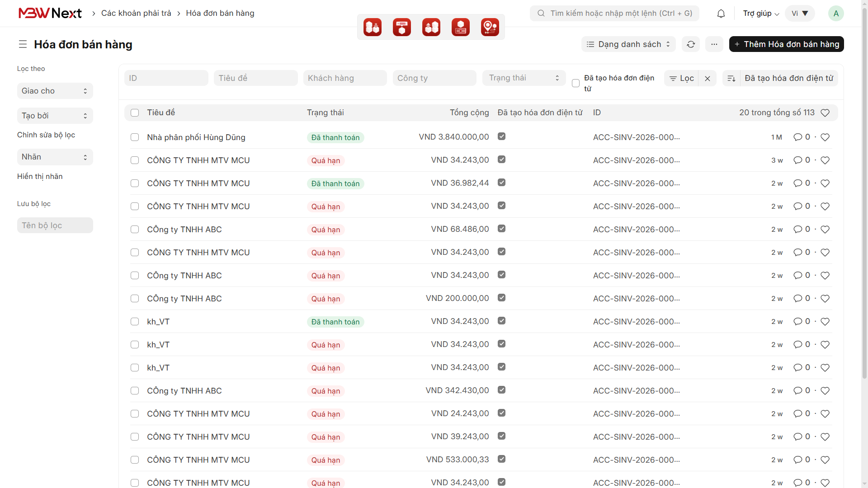Open the notifications bell
Image resolution: width=868 pixels, height=488 pixels.
[721, 14]
